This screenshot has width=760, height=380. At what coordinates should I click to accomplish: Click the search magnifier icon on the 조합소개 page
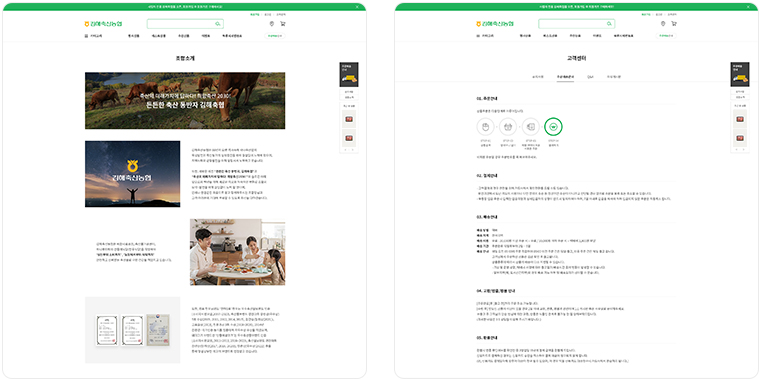coord(218,24)
